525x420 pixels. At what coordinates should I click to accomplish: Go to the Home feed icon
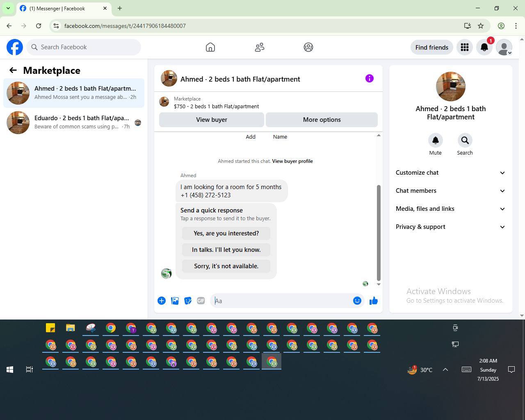210,47
